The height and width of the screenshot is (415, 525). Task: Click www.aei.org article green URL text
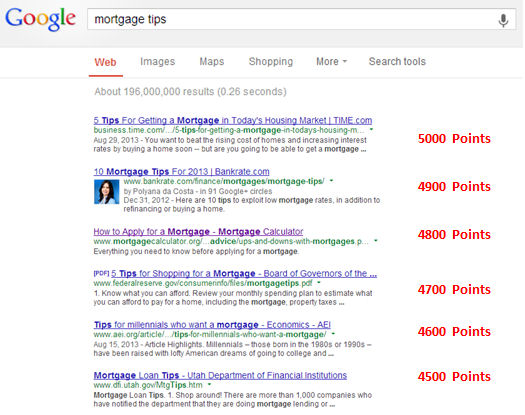click(x=210, y=334)
